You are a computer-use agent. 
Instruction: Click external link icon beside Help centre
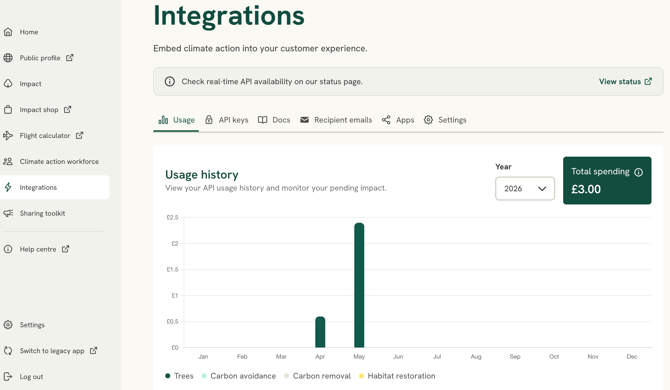tap(65, 249)
